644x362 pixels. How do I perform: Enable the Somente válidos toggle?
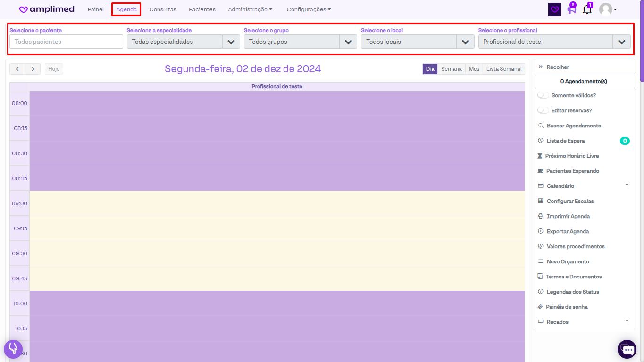(x=543, y=95)
